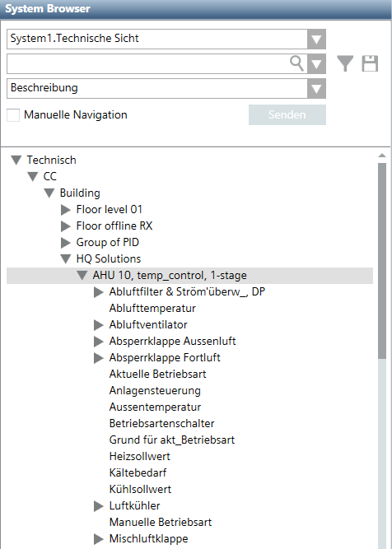
Task: Click inside the search input field
Action: [148, 63]
